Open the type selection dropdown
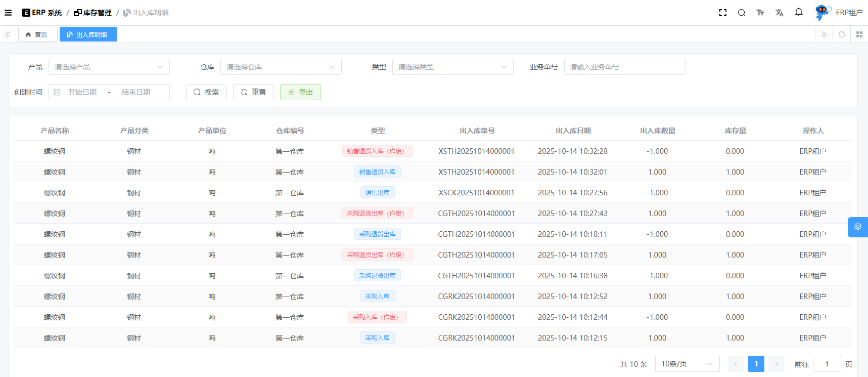The width and height of the screenshot is (868, 377). 452,67
